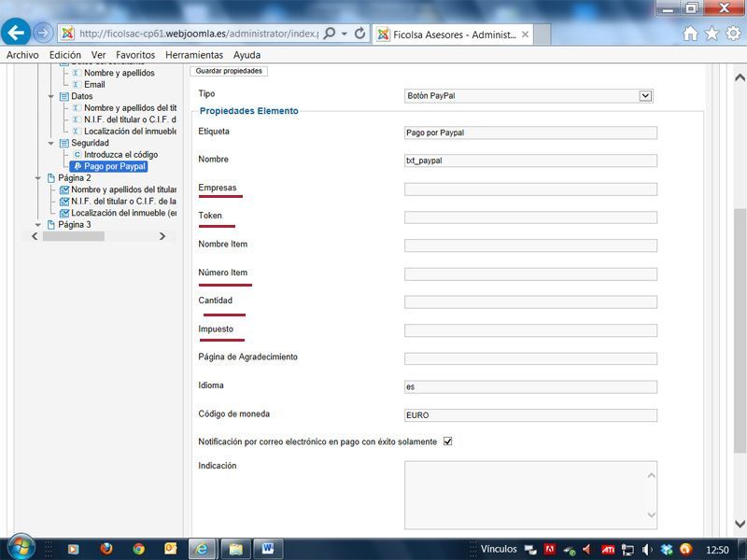
Task: Click the Token input field
Action: [530, 217]
